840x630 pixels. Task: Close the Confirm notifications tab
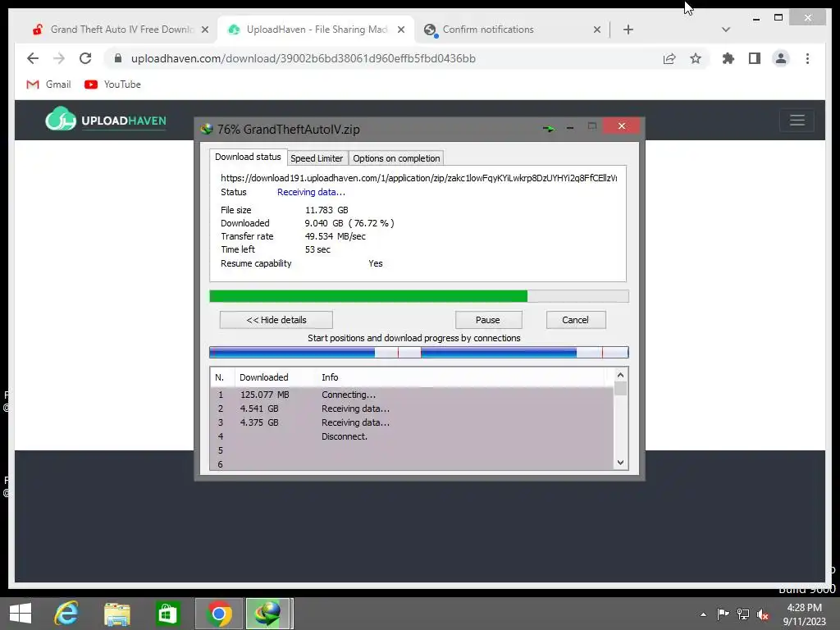(597, 30)
